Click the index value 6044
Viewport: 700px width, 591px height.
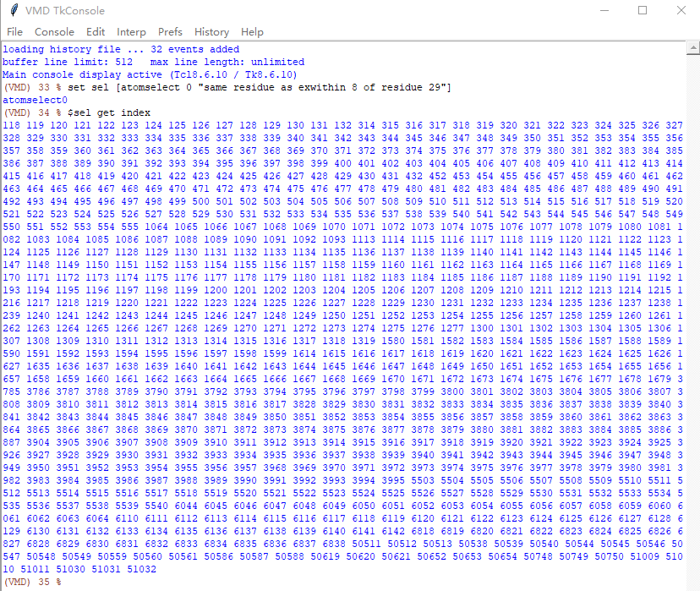pos(186,506)
